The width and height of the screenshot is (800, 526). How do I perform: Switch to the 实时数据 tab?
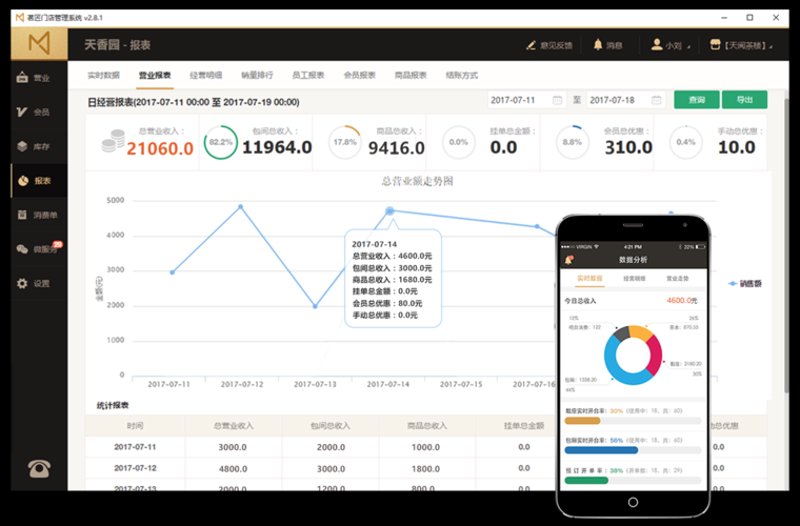(103, 75)
